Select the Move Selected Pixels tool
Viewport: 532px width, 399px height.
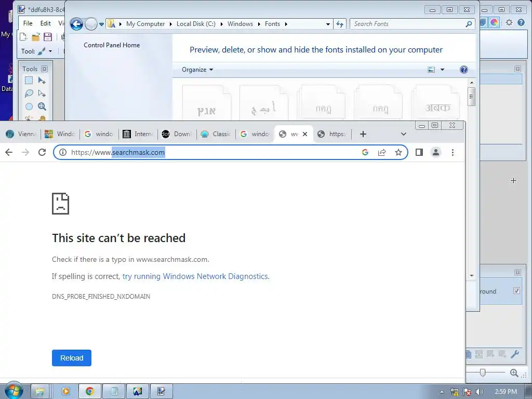(42, 81)
